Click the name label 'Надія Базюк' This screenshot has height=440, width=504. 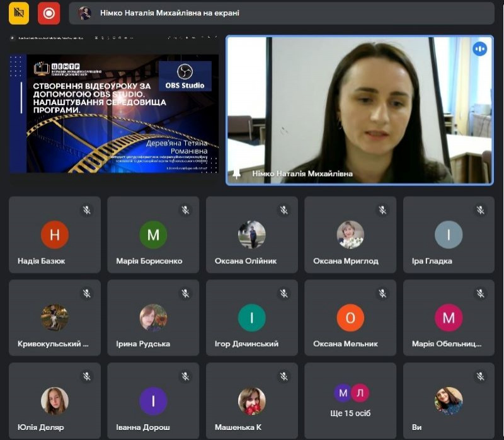click(41, 261)
